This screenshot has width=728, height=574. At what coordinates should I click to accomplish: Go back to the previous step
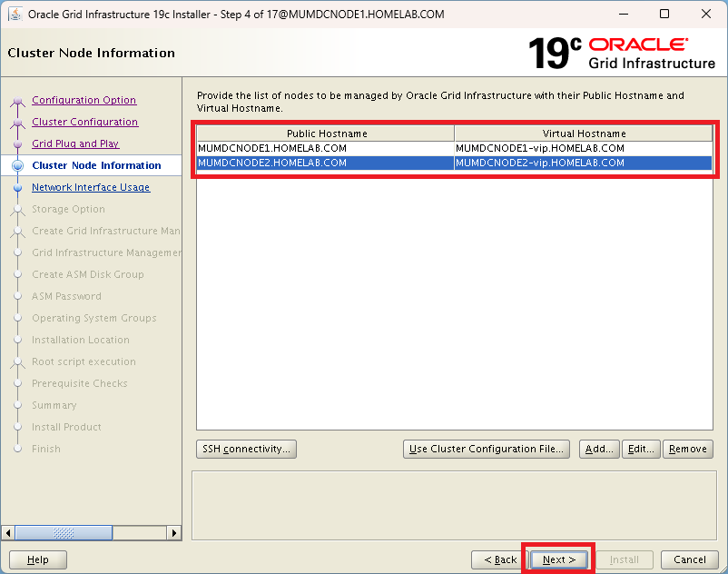pos(499,559)
